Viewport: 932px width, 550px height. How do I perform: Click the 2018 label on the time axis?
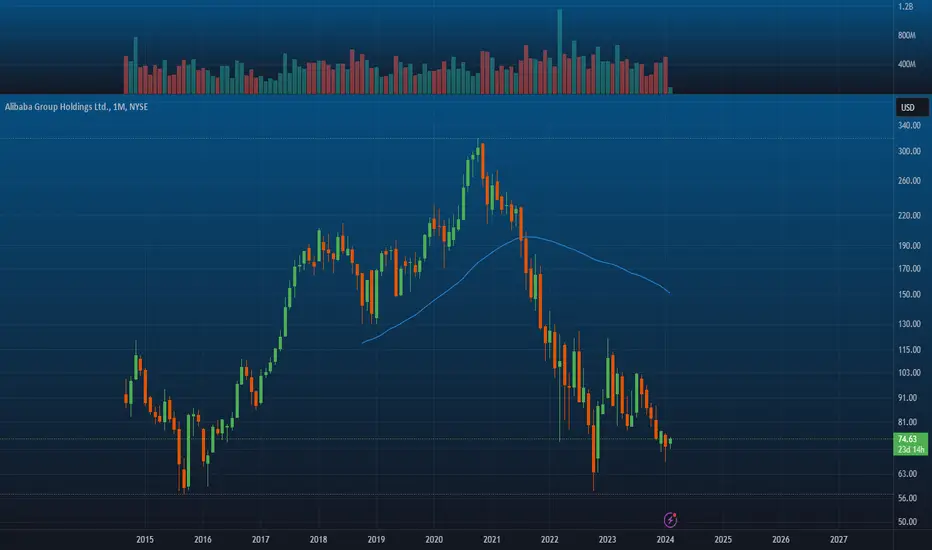[318, 540]
